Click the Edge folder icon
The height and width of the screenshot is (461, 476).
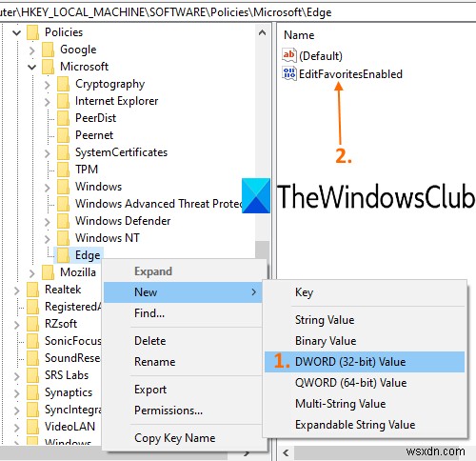pos(63,255)
